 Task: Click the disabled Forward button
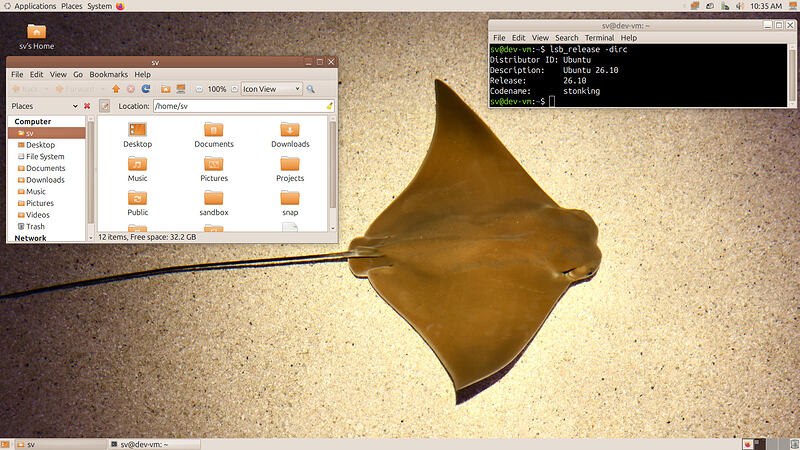click(x=76, y=89)
